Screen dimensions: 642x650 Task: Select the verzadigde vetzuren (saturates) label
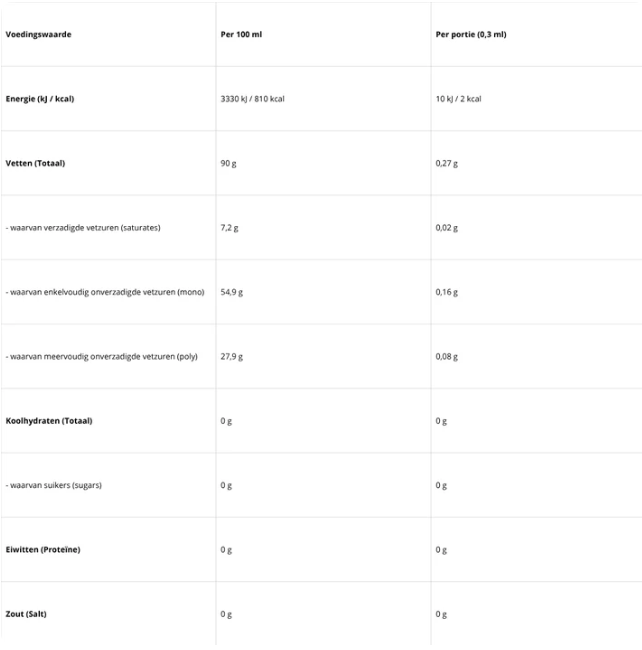pyautogui.click(x=83, y=228)
